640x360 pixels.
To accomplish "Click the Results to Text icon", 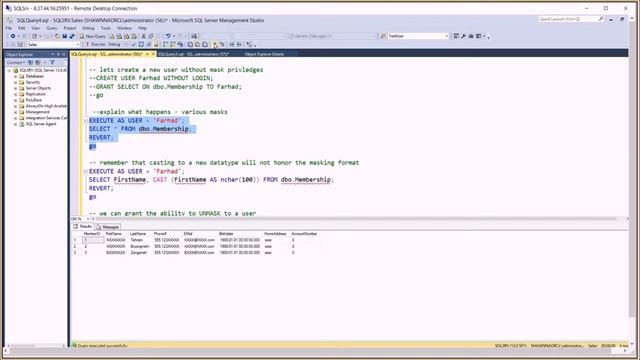I will [x=190, y=44].
